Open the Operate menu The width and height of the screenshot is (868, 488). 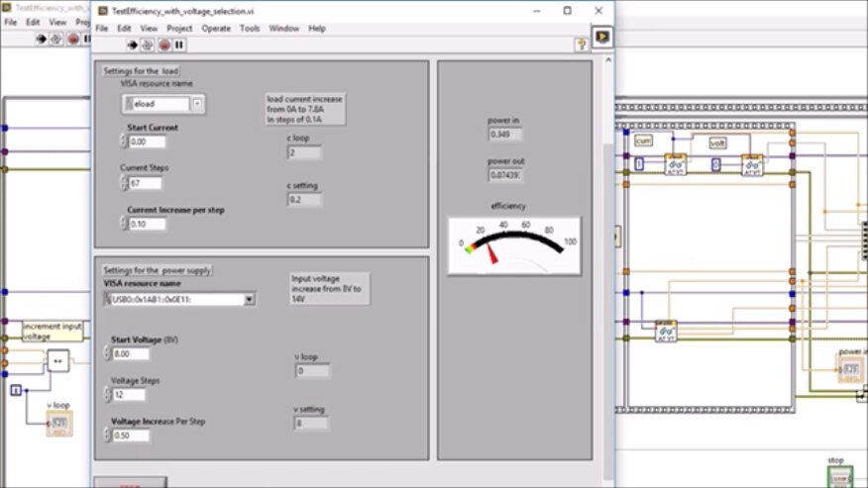tap(216, 29)
